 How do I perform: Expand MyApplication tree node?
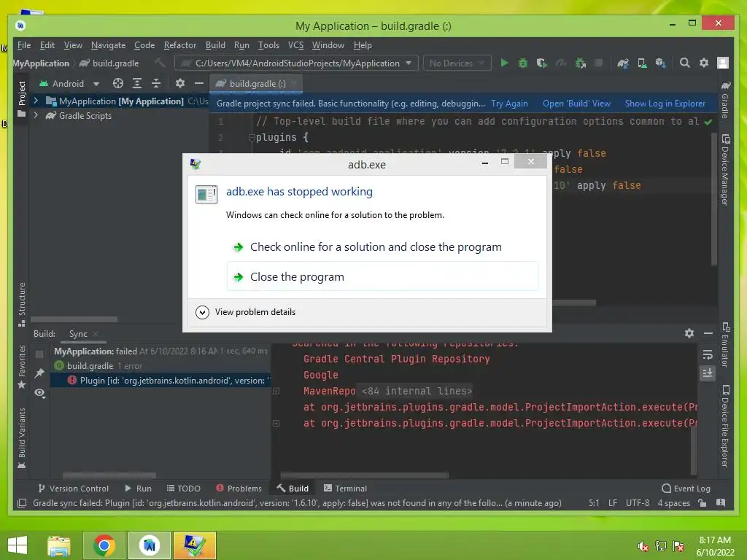coord(36,101)
